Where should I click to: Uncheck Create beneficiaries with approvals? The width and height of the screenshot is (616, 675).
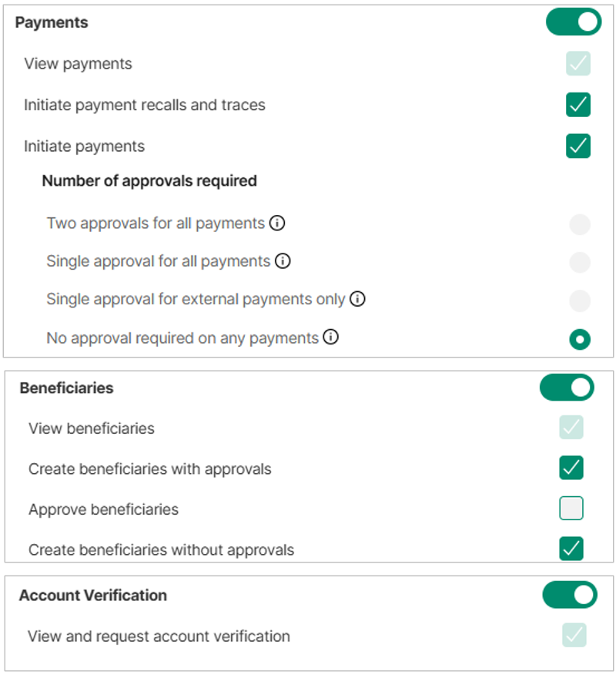(x=571, y=468)
